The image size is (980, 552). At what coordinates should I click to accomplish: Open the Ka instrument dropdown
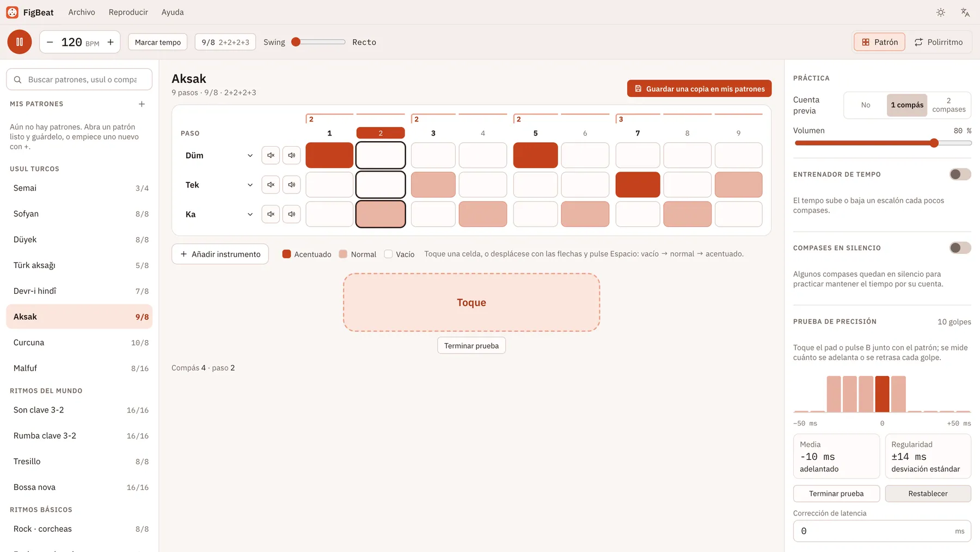pos(219,214)
